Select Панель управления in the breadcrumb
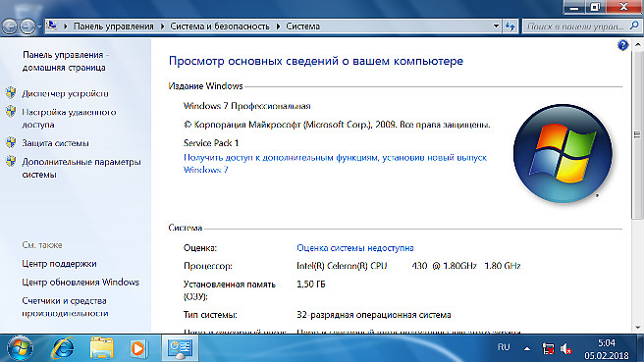Image resolution: width=644 pixels, height=362 pixels. click(x=113, y=26)
